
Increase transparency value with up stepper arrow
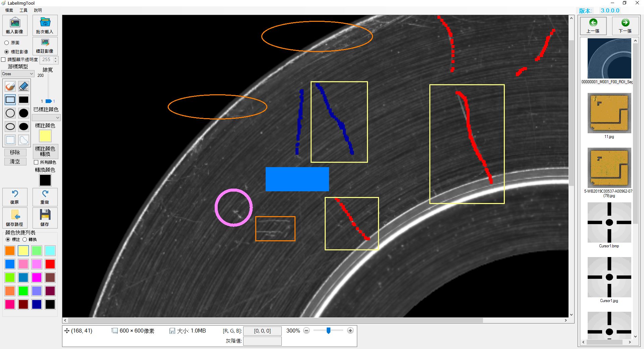tap(56, 58)
